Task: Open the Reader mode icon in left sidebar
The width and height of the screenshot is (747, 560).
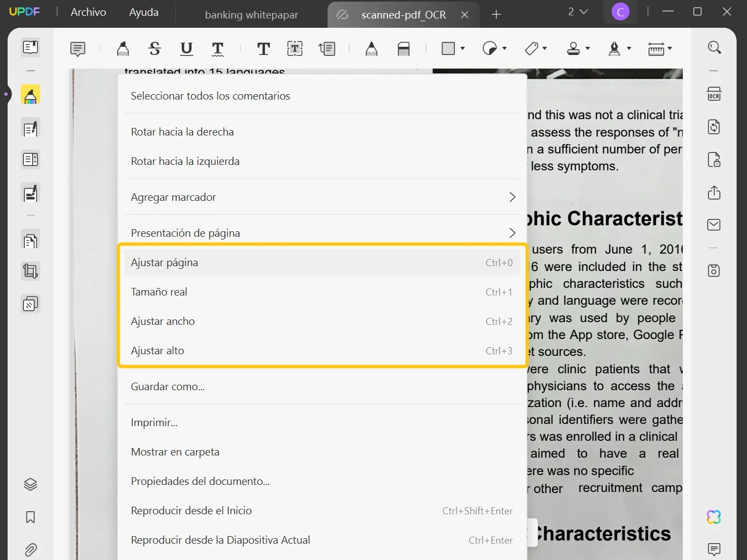Action: click(x=30, y=47)
